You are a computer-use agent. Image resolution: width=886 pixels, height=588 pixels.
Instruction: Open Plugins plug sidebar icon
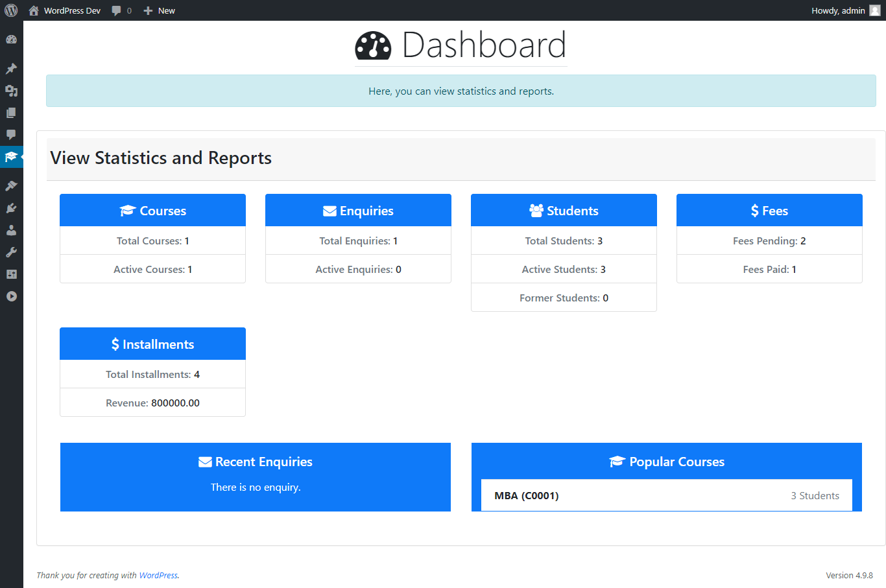11,208
